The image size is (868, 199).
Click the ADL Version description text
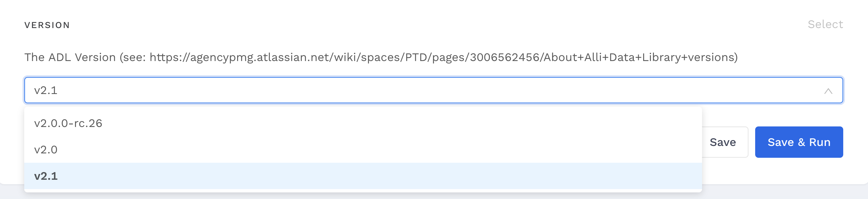click(381, 57)
